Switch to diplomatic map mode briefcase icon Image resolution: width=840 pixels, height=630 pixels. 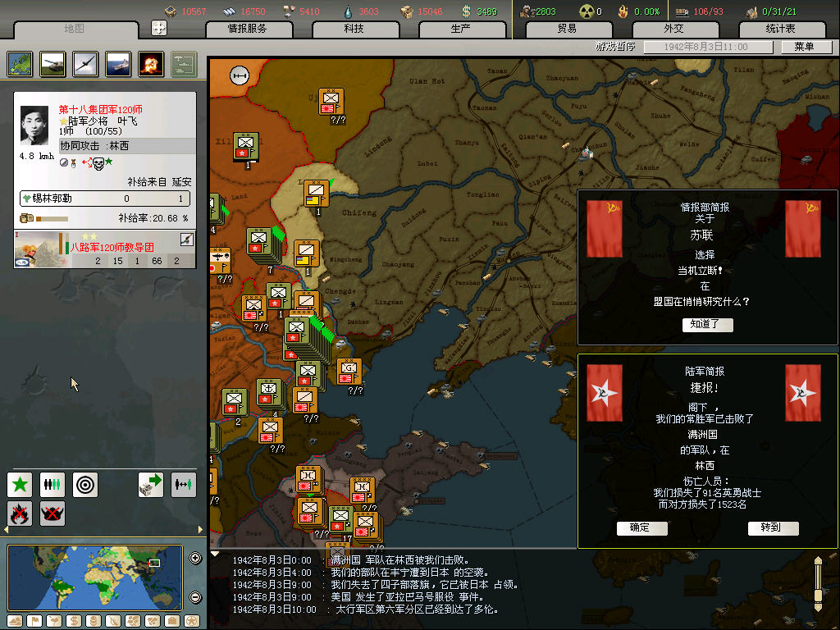(x=172, y=621)
